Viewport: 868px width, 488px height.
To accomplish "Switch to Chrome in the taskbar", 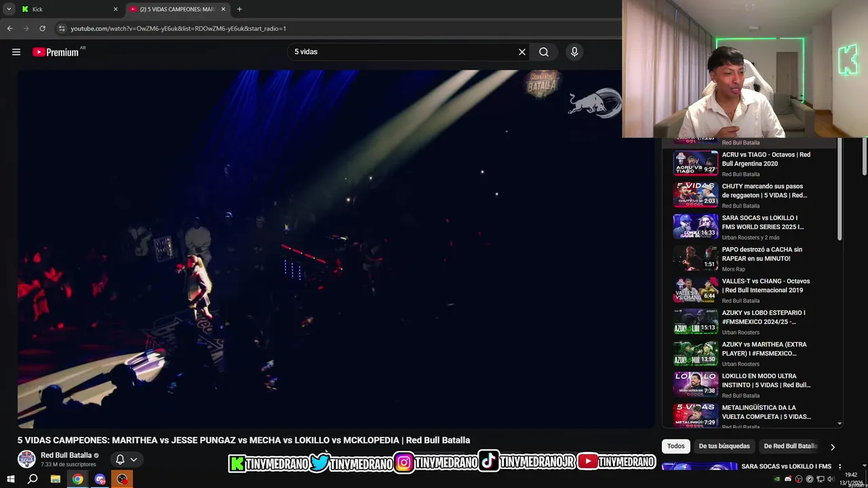I will (78, 479).
